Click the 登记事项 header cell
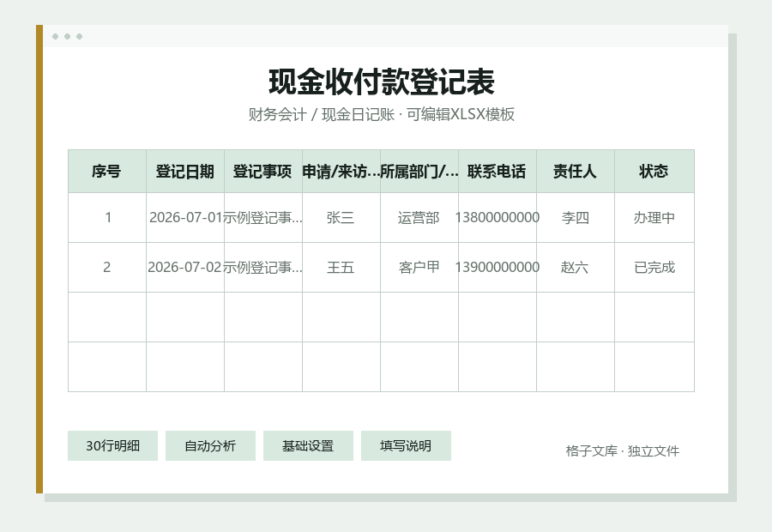The image size is (772, 532). (x=263, y=172)
